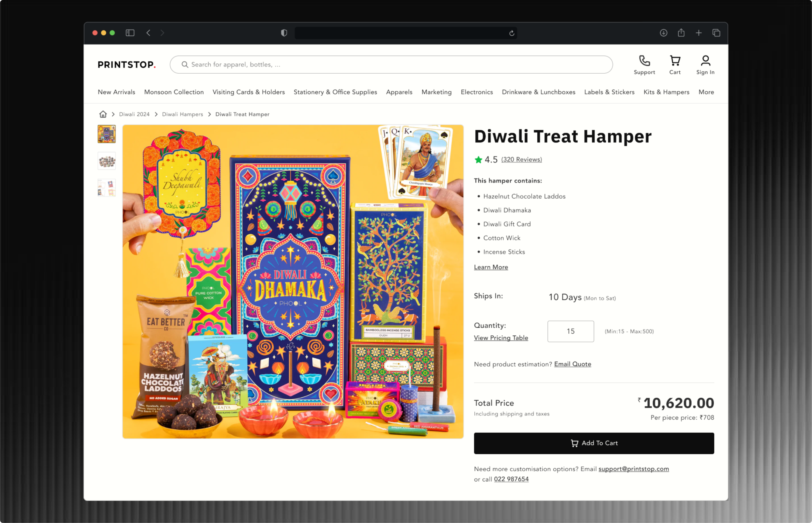Image resolution: width=812 pixels, height=523 pixels.
Task: Expand the More navigation menu
Action: 706,92
